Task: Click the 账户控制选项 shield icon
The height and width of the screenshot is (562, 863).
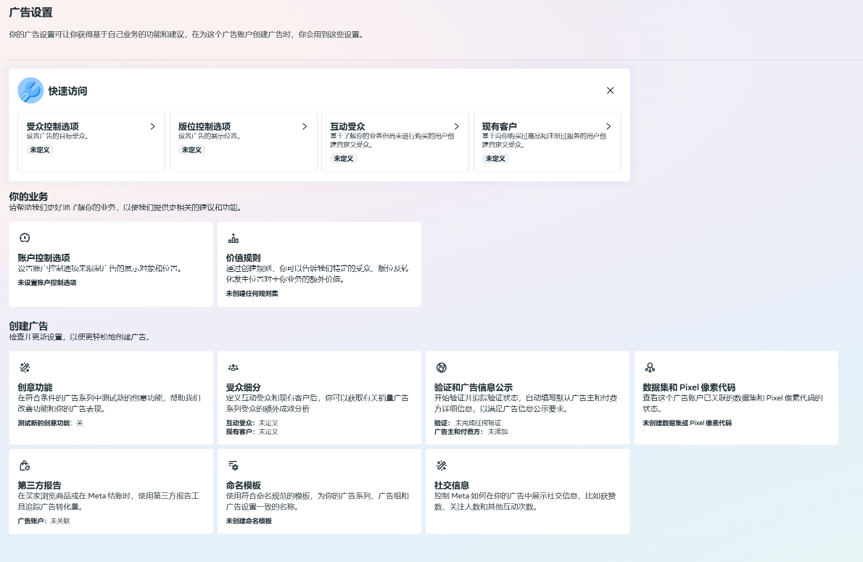Action: pyautogui.click(x=25, y=238)
